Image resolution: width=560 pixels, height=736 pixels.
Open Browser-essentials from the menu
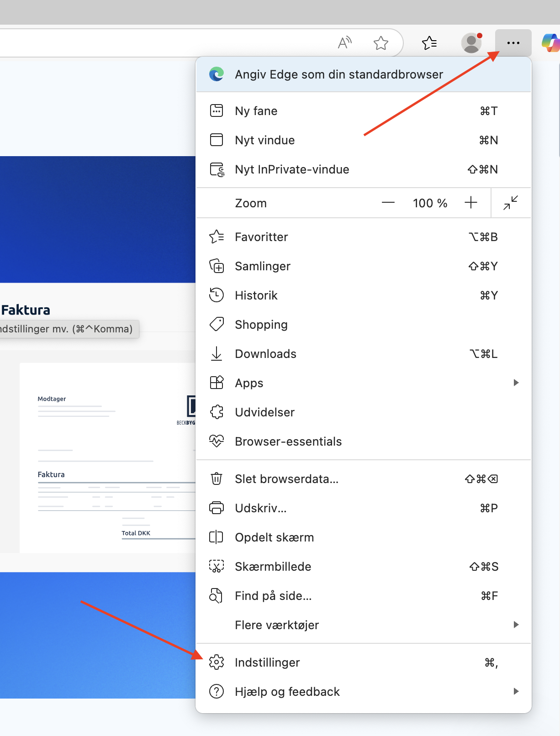pyautogui.click(x=364, y=441)
